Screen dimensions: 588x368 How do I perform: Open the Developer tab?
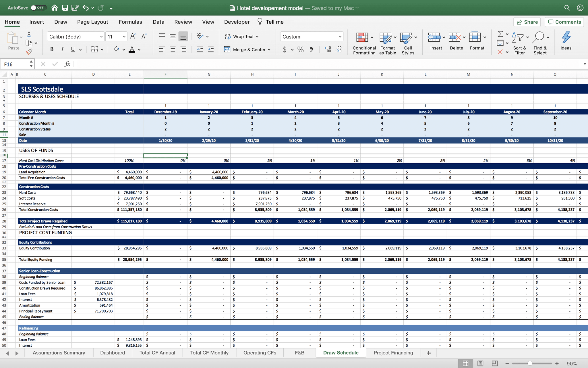[237, 22]
